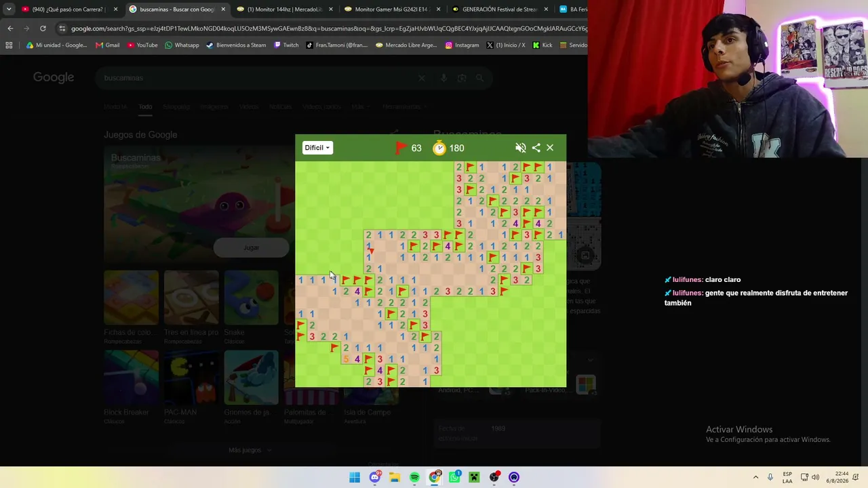Screen dimensions: 868x488
Task: Share the Minesweeper game
Action: click(536, 148)
